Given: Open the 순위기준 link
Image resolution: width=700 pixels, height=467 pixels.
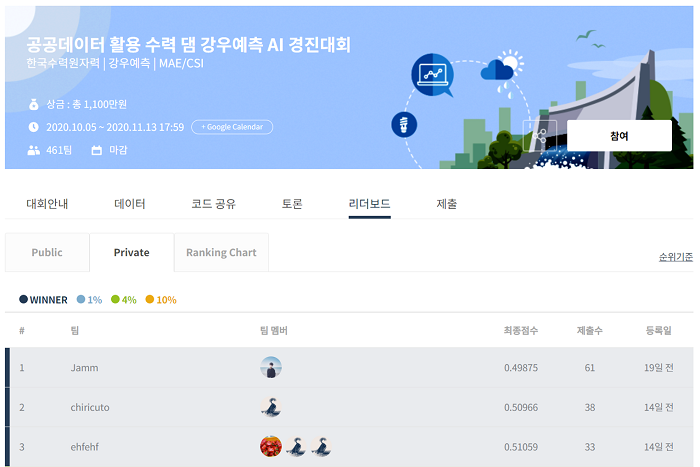Looking at the screenshot, I should pyautogui.click(x=675, y=257).
